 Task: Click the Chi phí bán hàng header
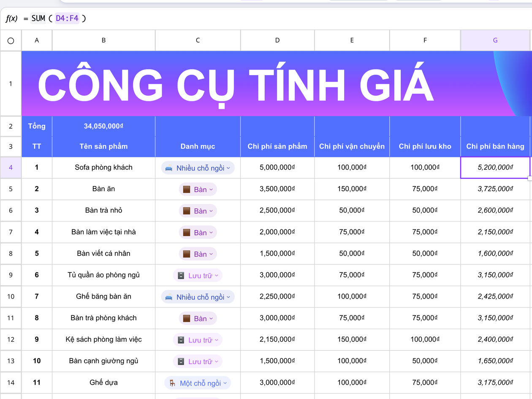point(495,146)
